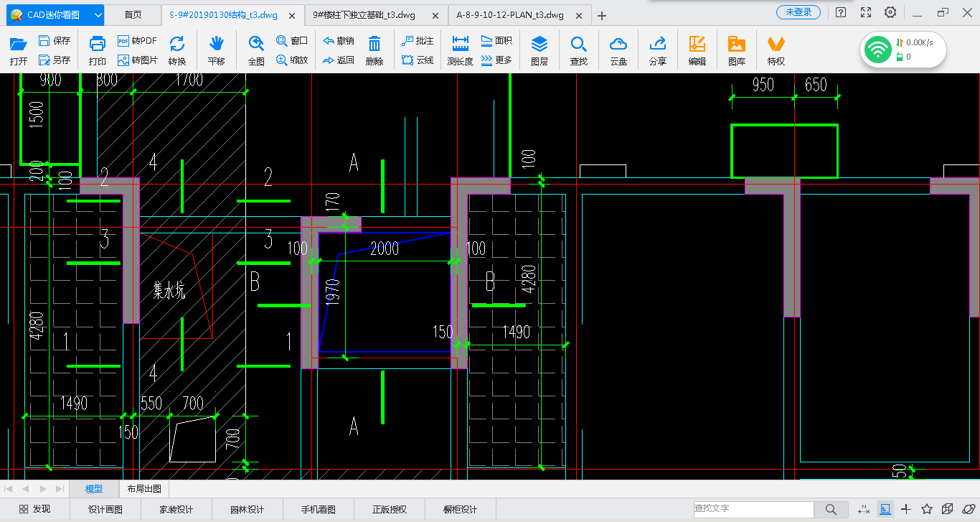Select the 布局出图 layout tab

[144, 489]
